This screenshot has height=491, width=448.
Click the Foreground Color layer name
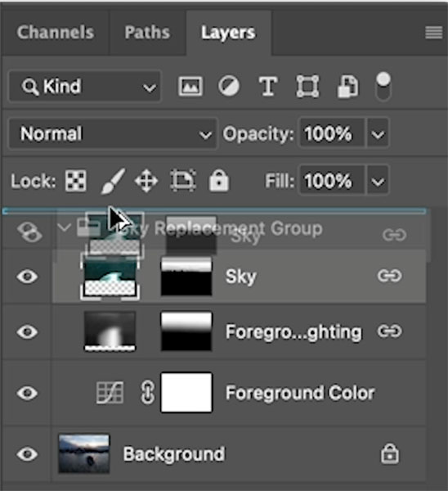click(x=300, y=393)
